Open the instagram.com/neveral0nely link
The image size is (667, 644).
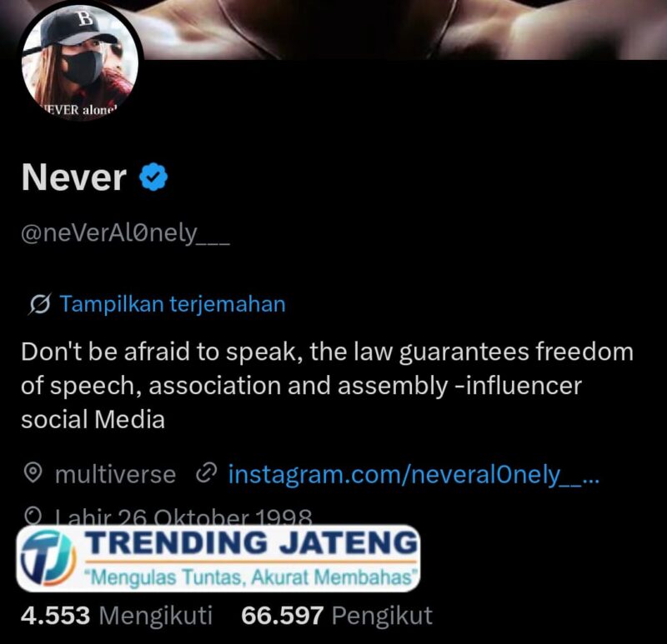coord(414,475)
